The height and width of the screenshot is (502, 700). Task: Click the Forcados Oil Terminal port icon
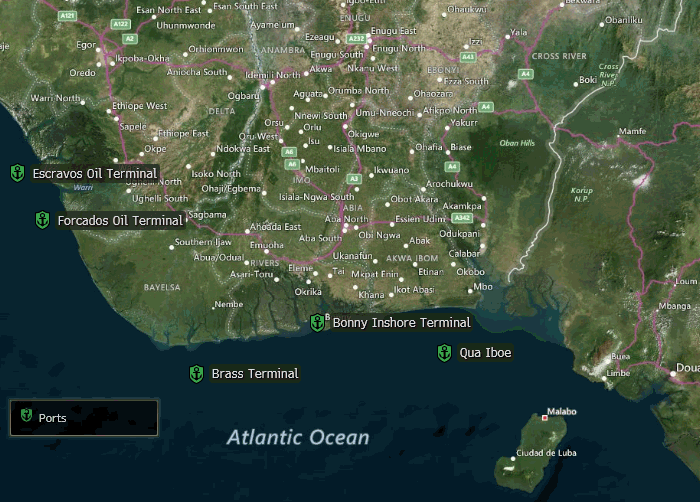42,220
